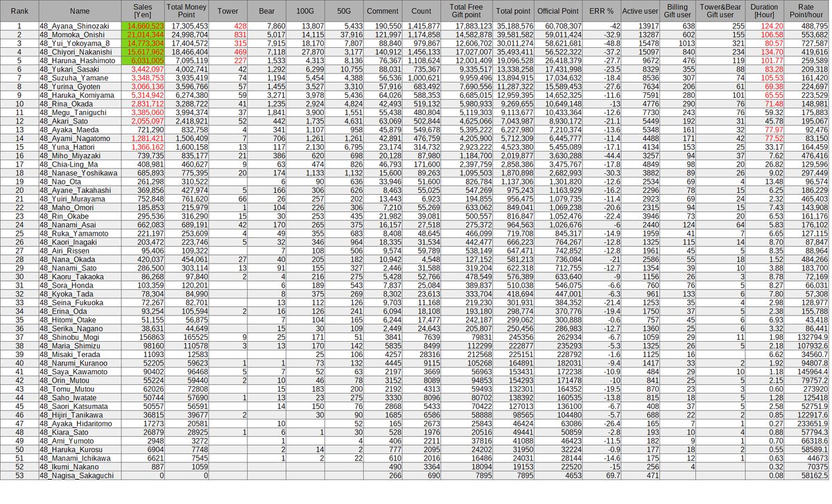Select the Sales [Yen] column header
Image resolution: width=832 pixels, height=504 pixels.
pos(142,11)
